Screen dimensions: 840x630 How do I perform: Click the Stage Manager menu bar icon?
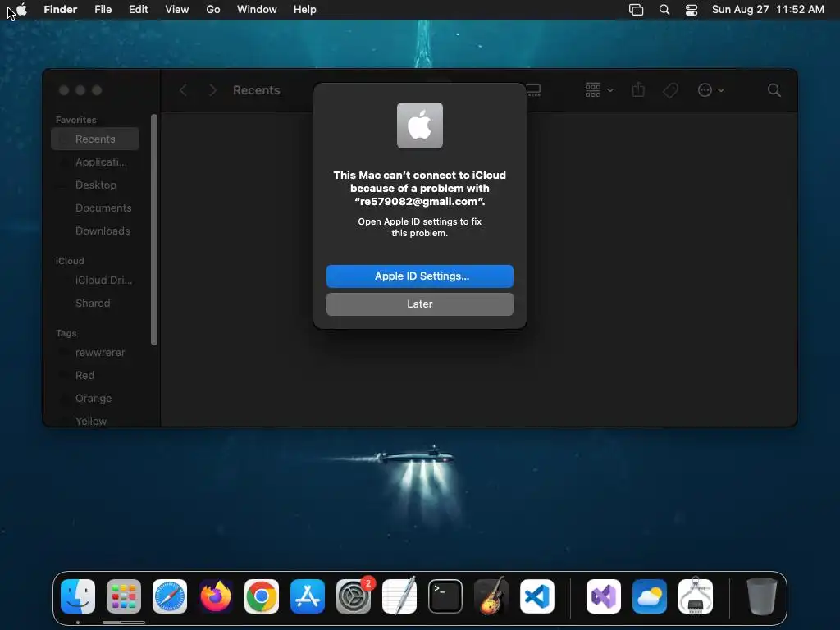(x=636, y=10)
